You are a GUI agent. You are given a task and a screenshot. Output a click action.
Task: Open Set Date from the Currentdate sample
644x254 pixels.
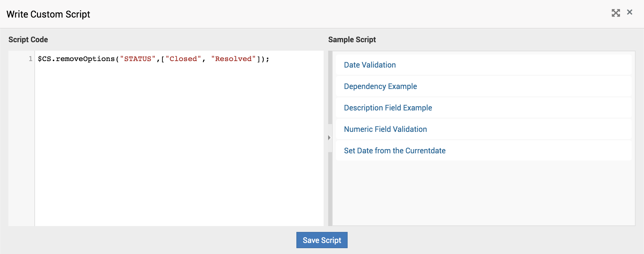point(395,151)
